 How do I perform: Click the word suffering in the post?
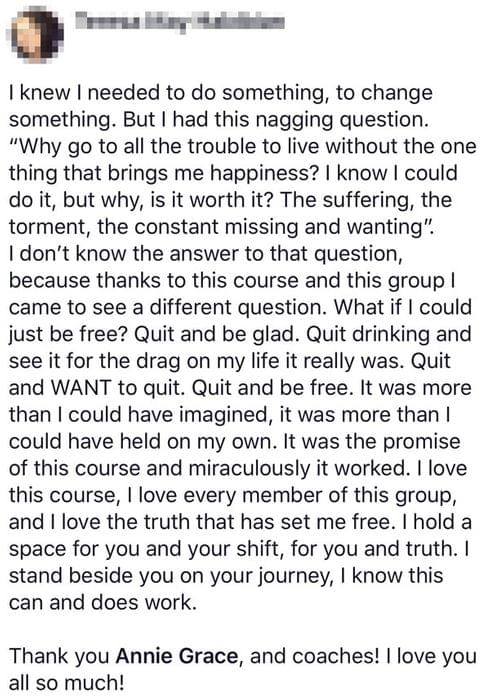(x=365, y=200)
